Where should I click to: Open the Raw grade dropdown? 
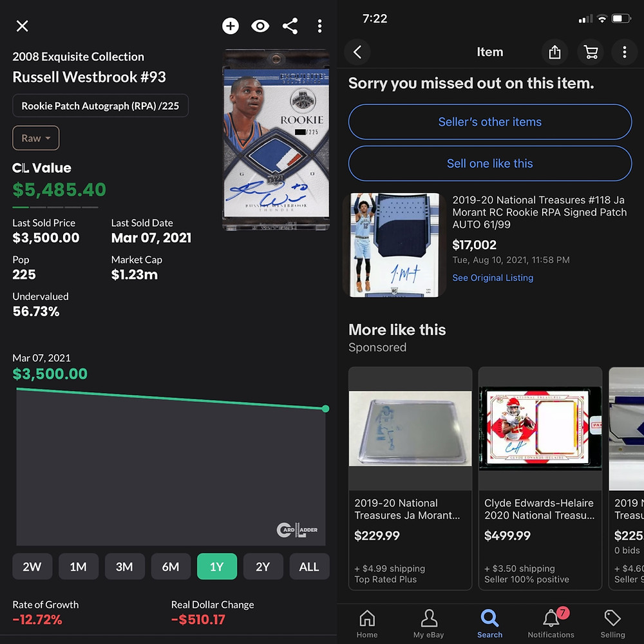click(35, 138)
